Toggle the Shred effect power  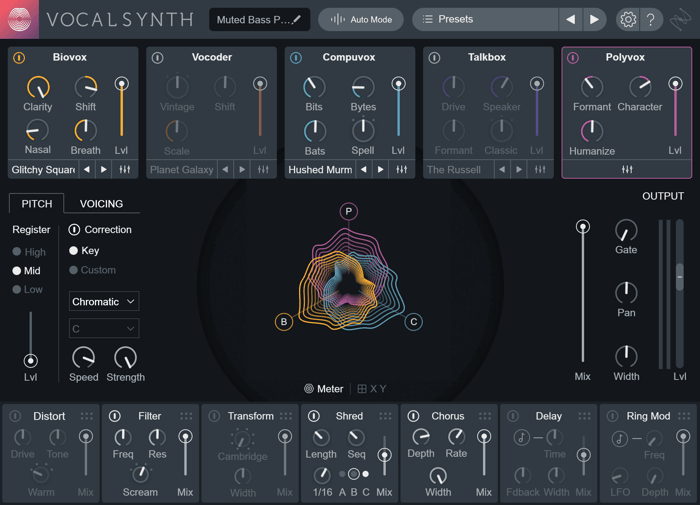point(314,416)
